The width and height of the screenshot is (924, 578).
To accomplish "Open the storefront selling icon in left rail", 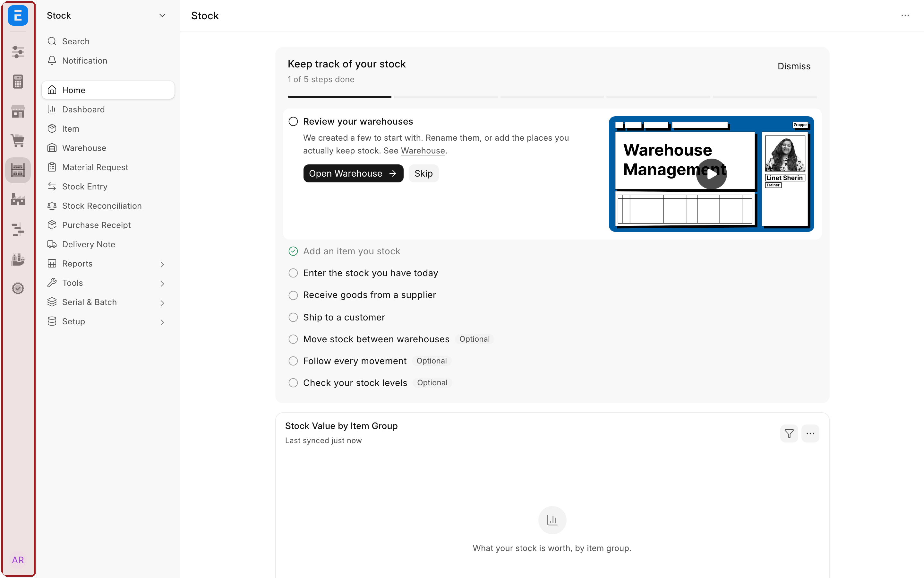I will [18, 111].
